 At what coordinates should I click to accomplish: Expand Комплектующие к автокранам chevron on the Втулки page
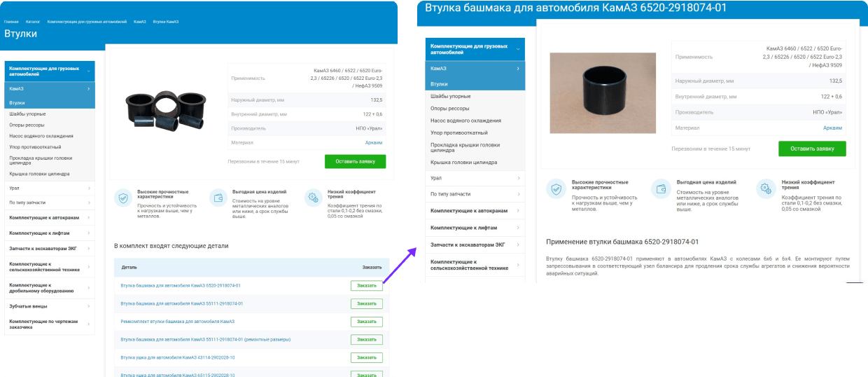pyautogui.click(x=89, y=218)
